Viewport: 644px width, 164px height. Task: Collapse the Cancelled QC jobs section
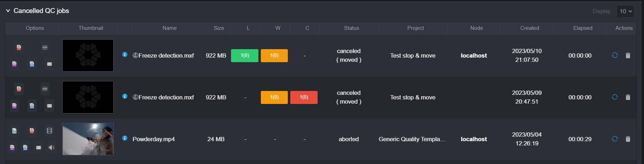point(8,11)
